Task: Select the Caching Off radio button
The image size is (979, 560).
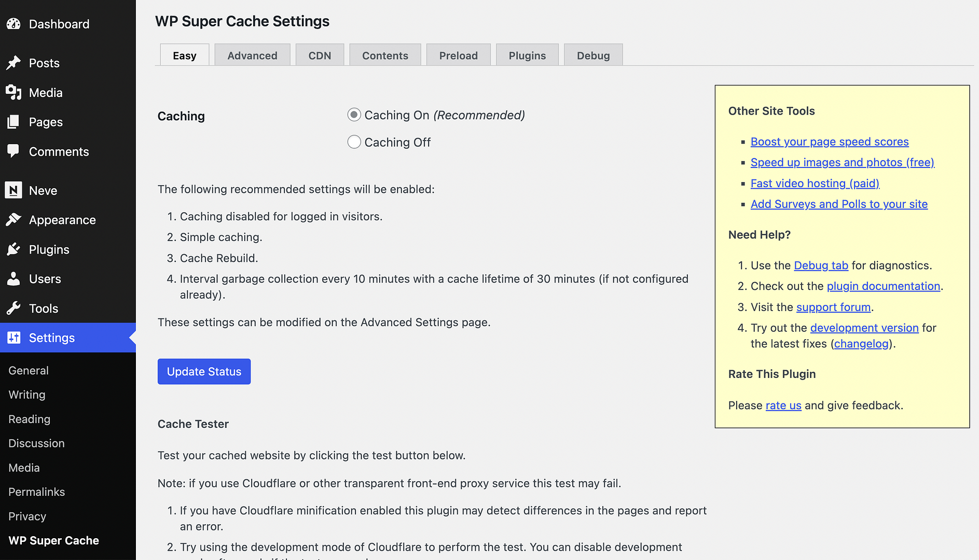Action: click(x=354, y=142)
